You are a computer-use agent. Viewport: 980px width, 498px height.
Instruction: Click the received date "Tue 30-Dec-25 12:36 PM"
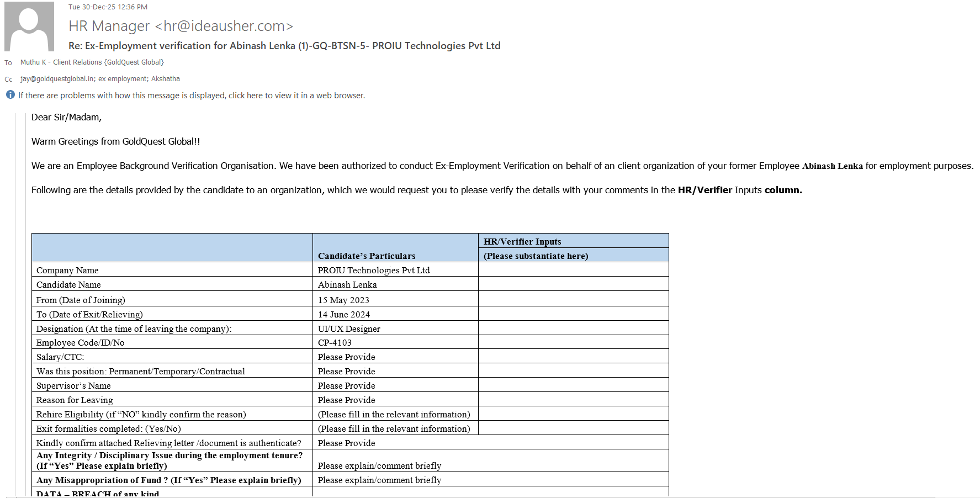108,7
